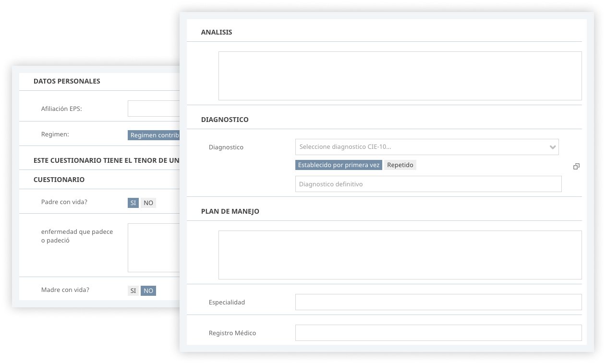Click the 'enfermedad que padece' text area
606x364 pixels.
click(x=154, y=248)
